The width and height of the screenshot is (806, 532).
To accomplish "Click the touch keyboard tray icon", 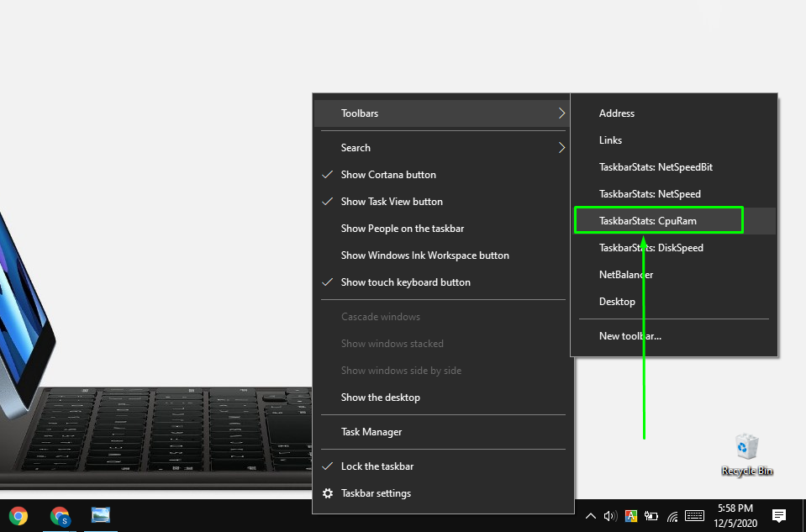I will (x=694, y=515).
